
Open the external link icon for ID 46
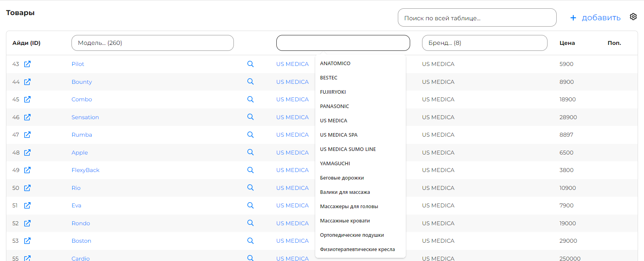point(27,117)
